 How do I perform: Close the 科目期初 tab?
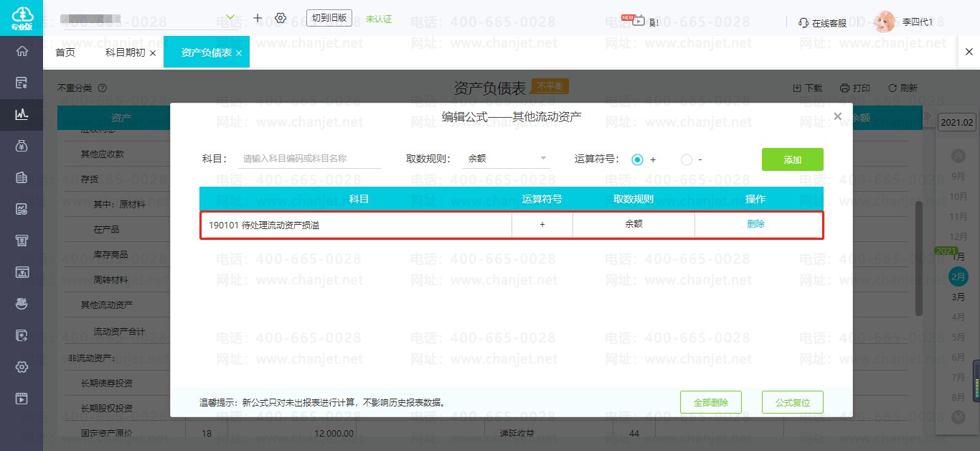point(153,53)
